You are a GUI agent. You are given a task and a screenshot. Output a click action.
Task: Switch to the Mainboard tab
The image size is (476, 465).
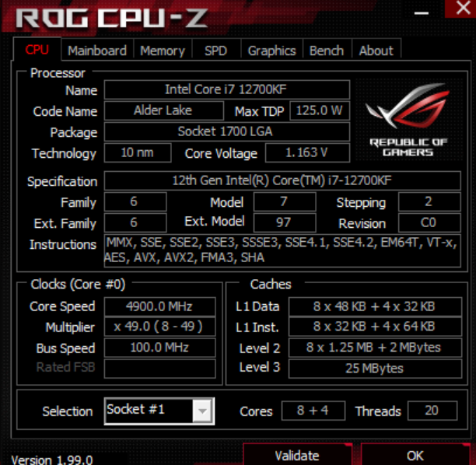click(x=97, y=51)
